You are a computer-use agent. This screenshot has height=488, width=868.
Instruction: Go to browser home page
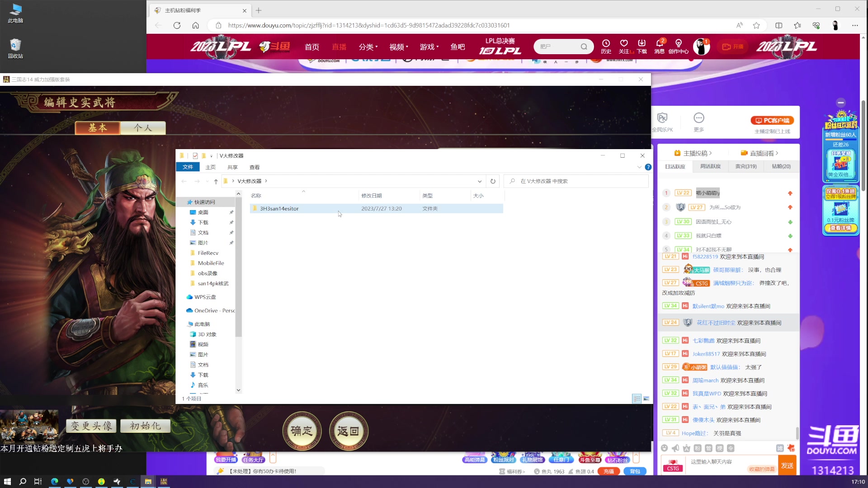click(x=195, y=25)
